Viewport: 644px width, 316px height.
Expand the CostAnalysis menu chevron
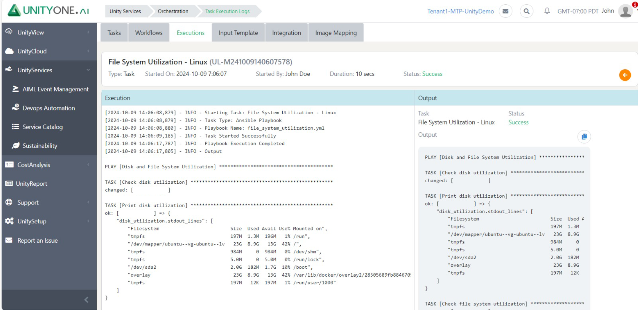[88, 165]
